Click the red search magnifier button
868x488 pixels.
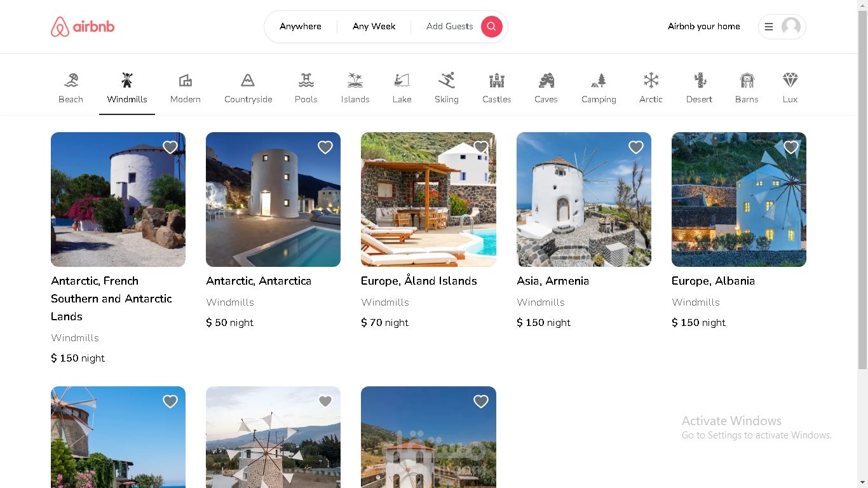coord(491,27)
